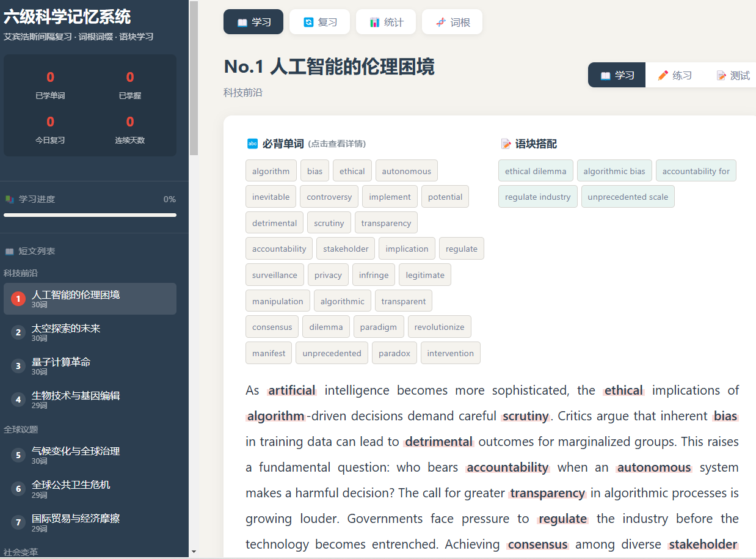Click the phrase chip ethical dilemma

pyautogui.click(x=536, y=171)
